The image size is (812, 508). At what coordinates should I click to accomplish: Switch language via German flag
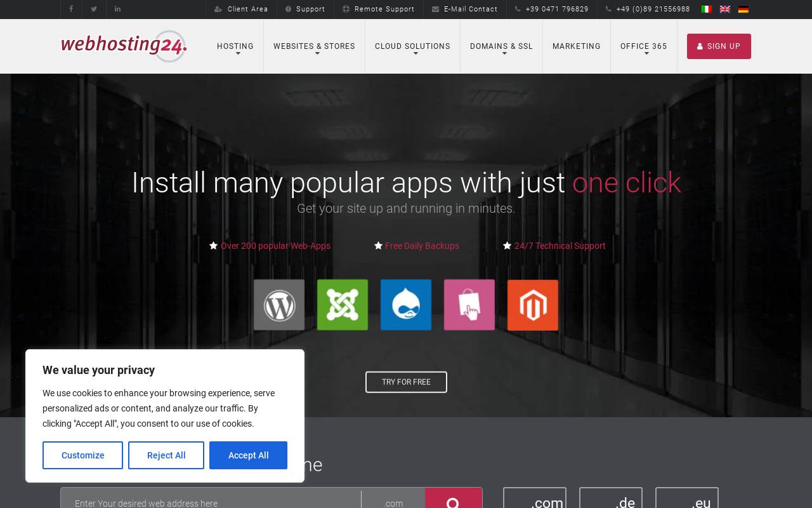click(x=743, y=9)
